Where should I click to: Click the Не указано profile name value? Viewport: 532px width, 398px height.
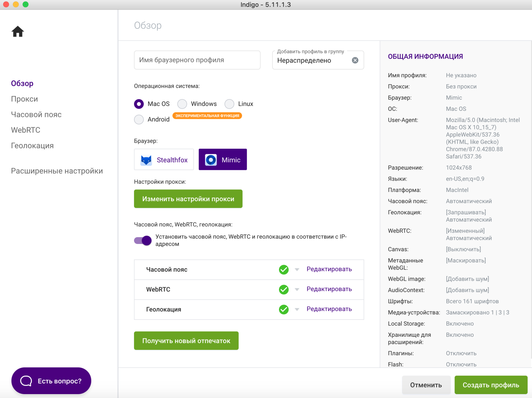click(x=461, y=75)
